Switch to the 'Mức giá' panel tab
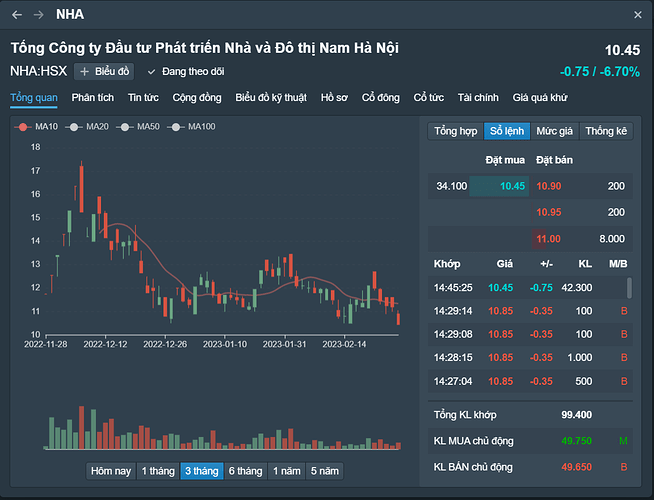The image size is (654, 500). pyautogui.click(x=554, y=131)
